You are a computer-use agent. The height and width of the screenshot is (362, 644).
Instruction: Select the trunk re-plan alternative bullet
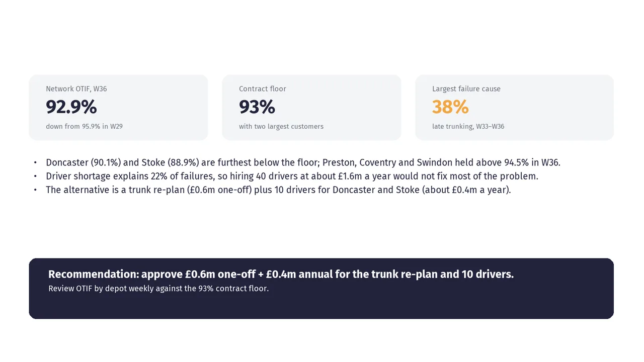coord(278,190)
